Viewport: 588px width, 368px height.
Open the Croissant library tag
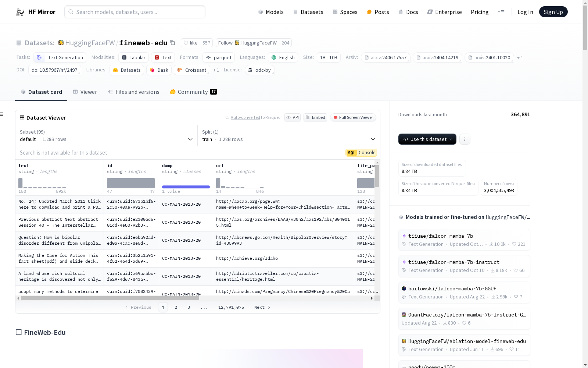[191, 70]
